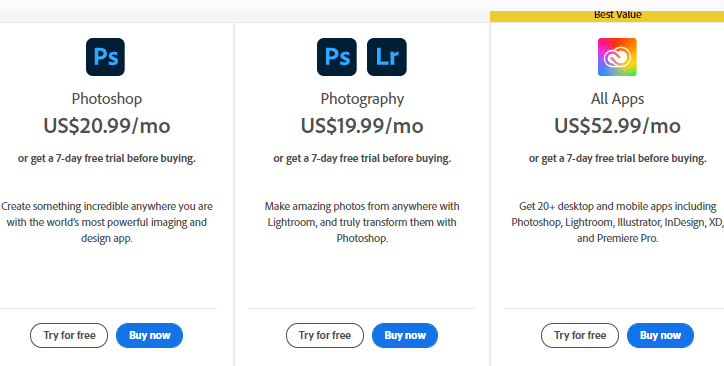This screenshot has width=724, height=366.
Task: Click the Photoshop icon in the Photoshop plan
Action: tap(105, 57)
